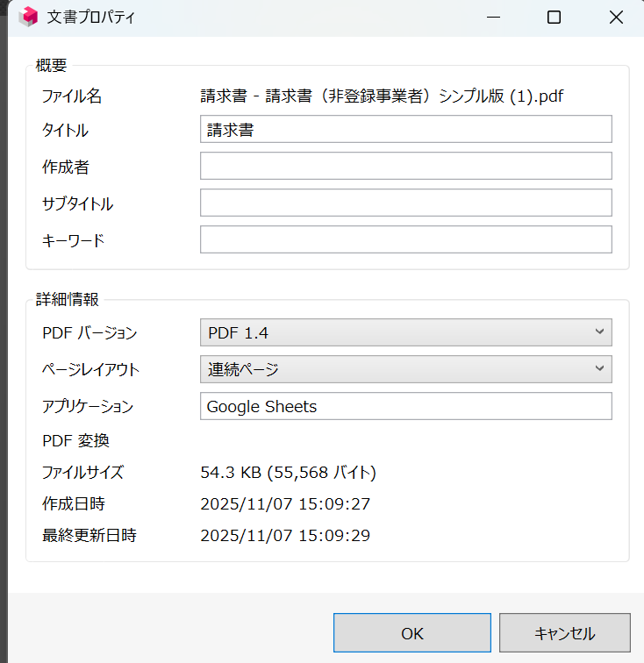Click the file size value 54.3 KB (55,568 バイト)
644x663 pixels.
click(288, 473)
